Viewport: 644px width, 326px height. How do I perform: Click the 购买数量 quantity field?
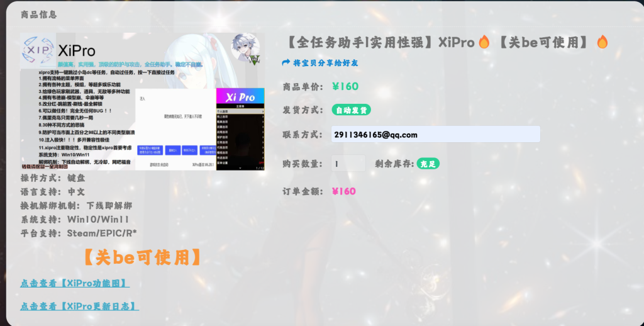(x=348, y=164)
